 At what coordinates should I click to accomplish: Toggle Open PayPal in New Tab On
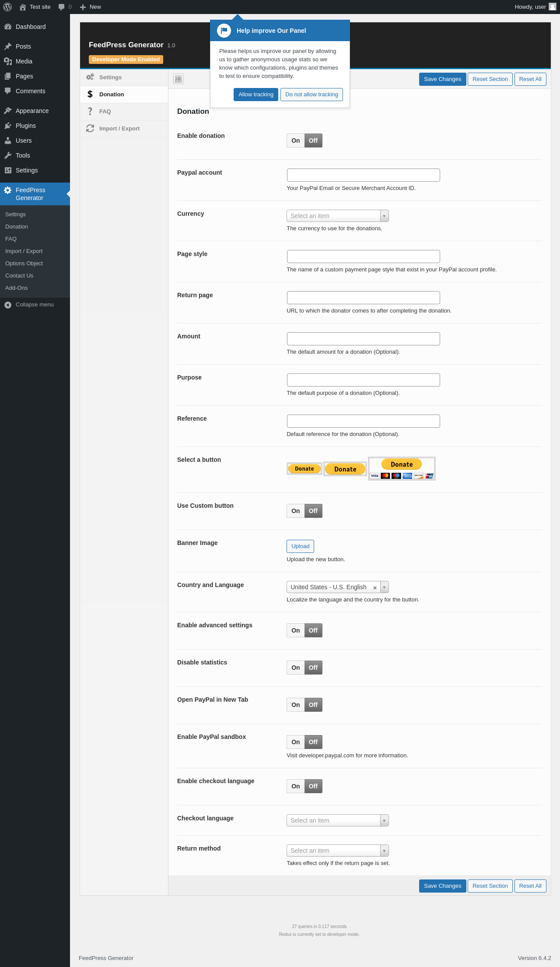coord(296,705)
